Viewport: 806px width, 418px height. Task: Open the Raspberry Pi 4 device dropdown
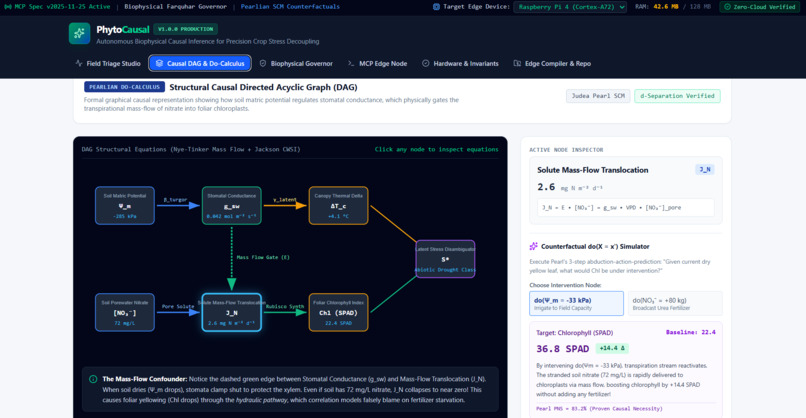[x=570, y=7]
